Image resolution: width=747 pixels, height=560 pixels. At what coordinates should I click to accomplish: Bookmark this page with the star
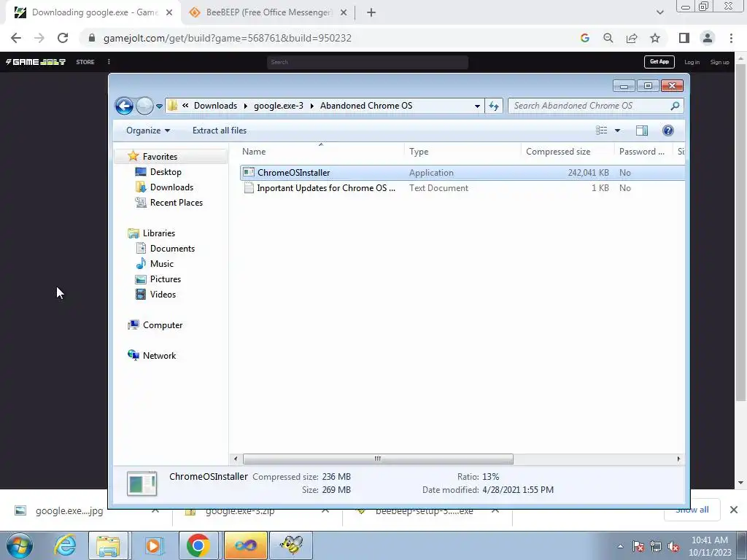pos(655,38)
